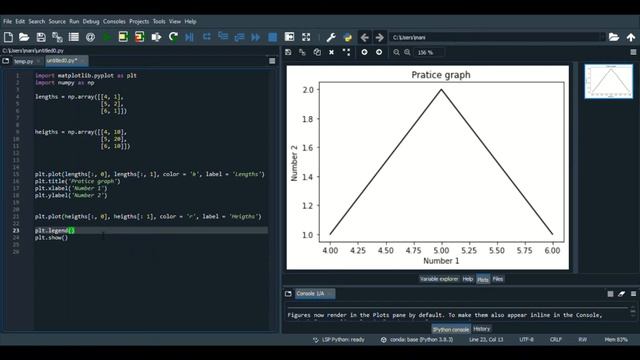The width and height of the screenshot is (640, 360).
Task: Show the next plot
Action: pos(379,52)
